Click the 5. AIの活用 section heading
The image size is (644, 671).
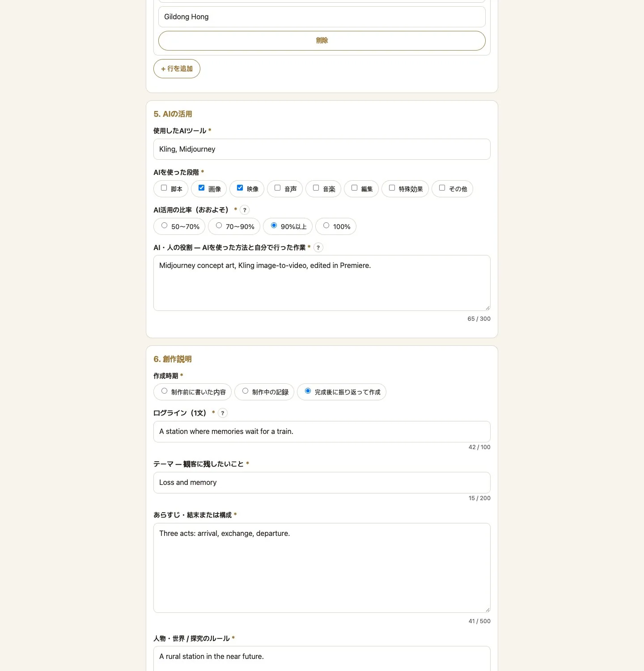pyautogui.click(x=173, y=114)
